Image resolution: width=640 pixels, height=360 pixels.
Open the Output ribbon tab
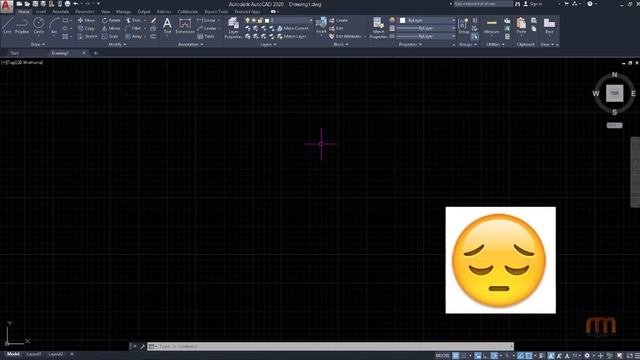coord(143,11)
